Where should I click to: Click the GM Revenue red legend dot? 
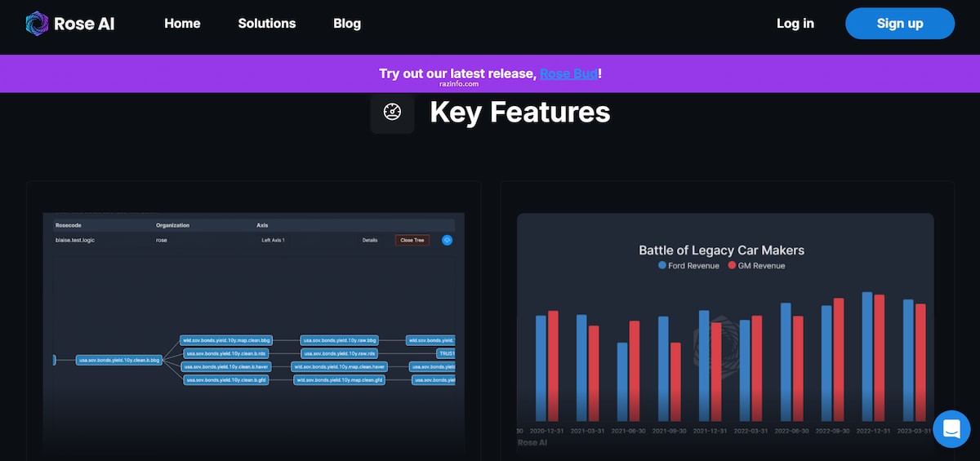(732, 266)
